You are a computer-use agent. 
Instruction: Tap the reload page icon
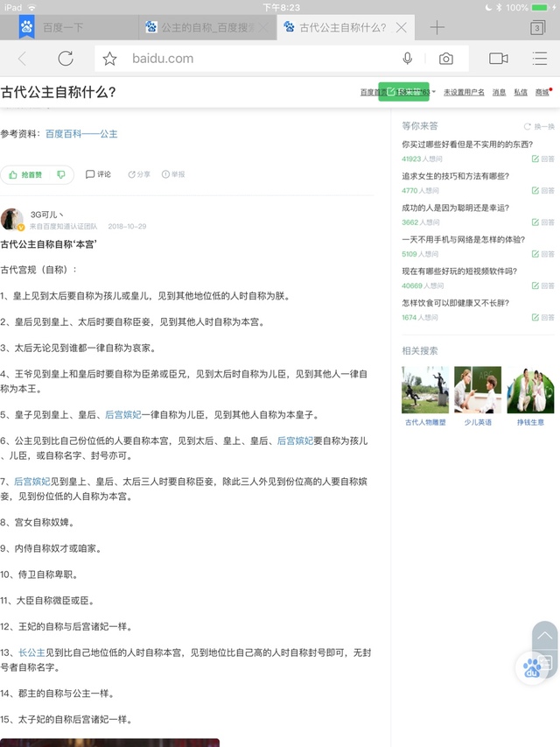click(66, 59)
